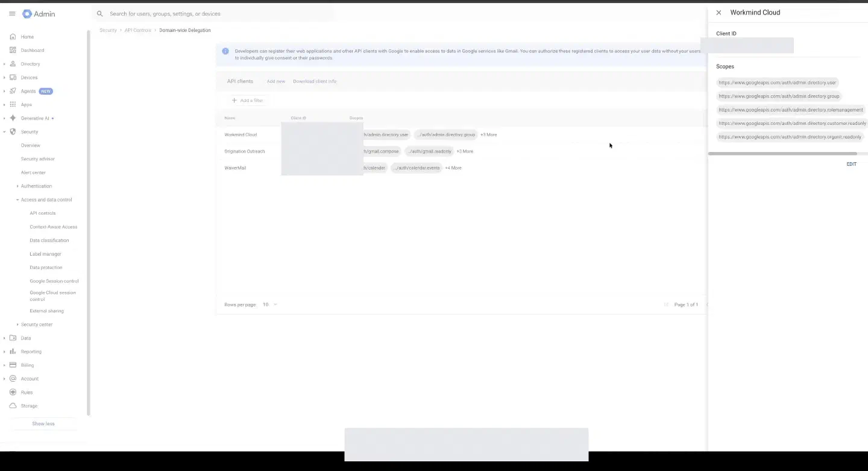Click EDIT in the Workmind Cloud panel

click(x=851, y=164)
